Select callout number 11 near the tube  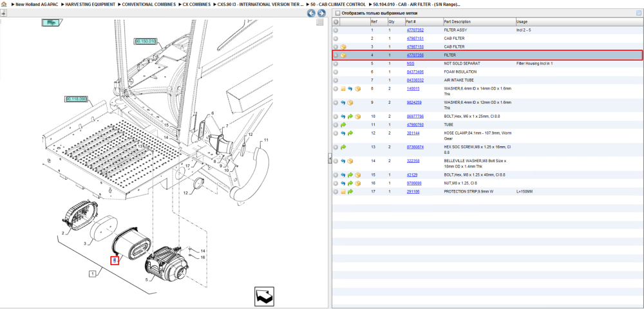pyautogui.click(x=266, y=140)
